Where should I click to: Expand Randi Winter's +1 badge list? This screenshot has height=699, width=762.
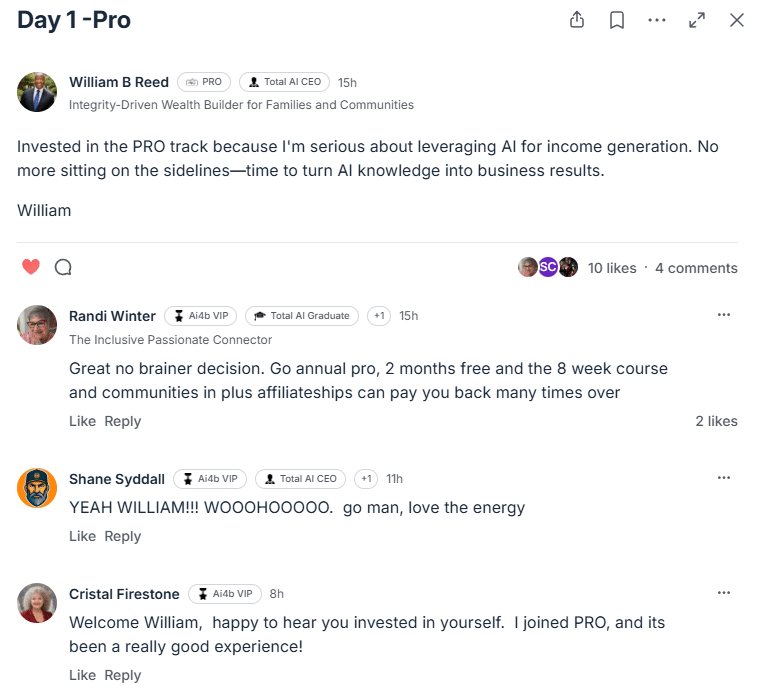tap(379, 316)
